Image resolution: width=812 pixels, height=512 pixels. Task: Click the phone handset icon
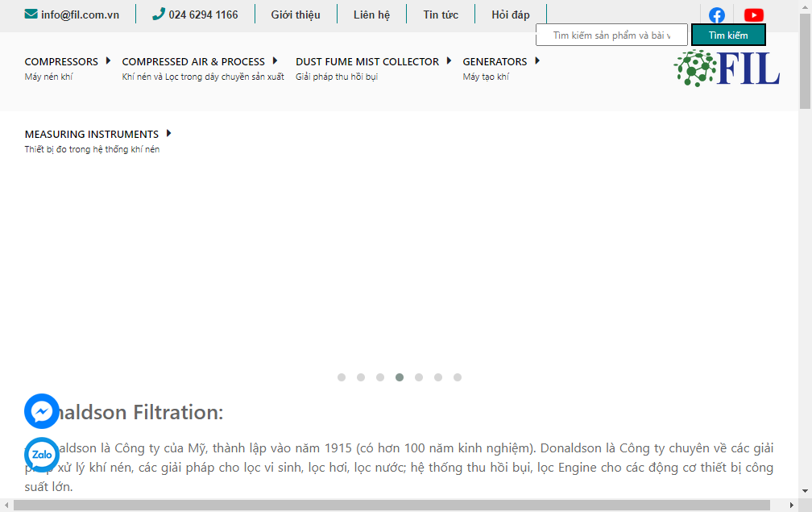(x=159, y=14)
